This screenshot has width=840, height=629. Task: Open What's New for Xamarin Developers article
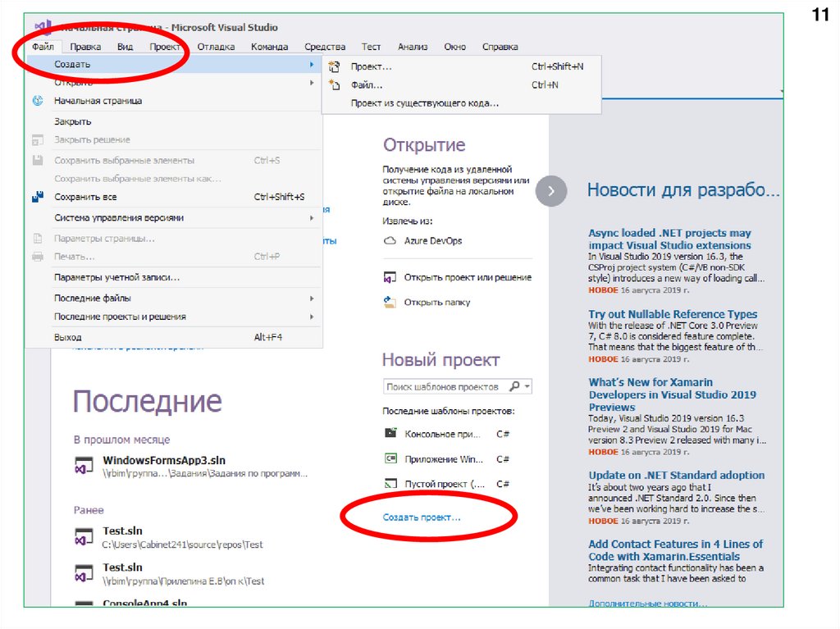click(673, 394)
